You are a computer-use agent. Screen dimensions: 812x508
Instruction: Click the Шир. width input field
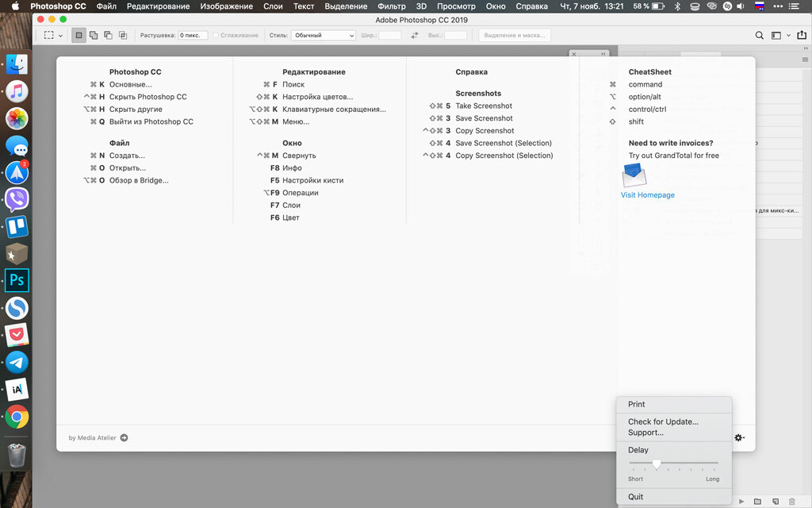(389, 35)
